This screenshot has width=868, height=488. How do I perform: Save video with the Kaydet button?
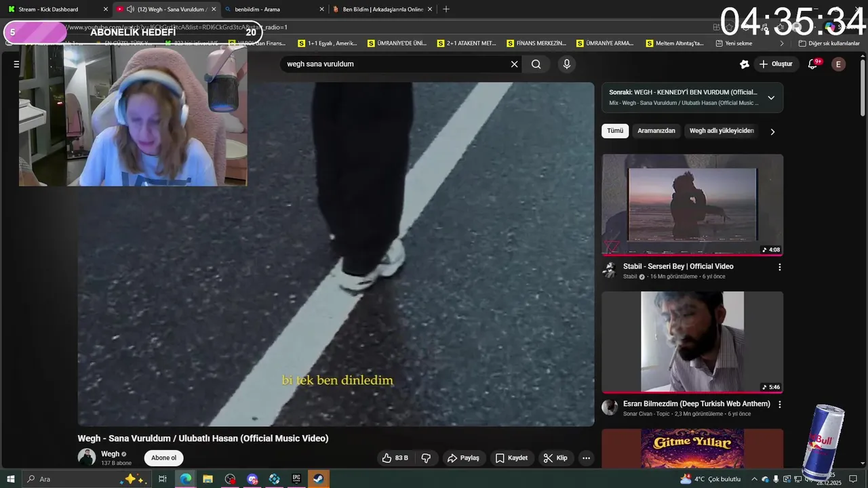coord(511,458)
